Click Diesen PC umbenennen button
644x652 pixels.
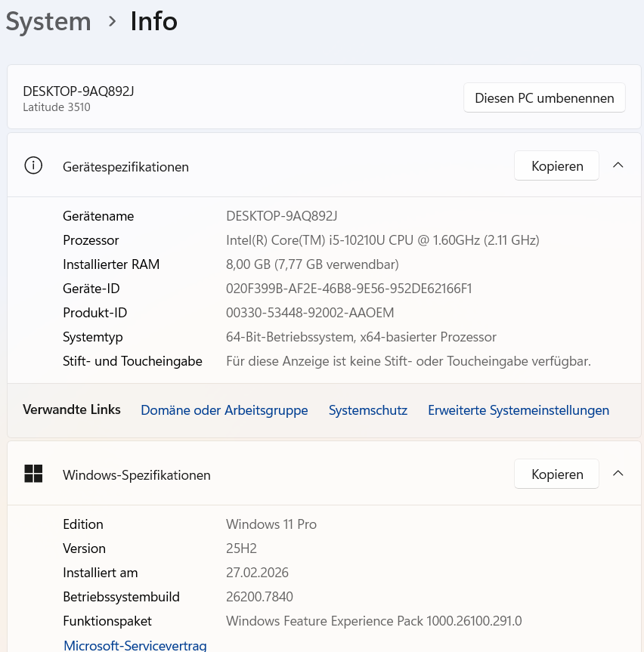coord(544,97)
